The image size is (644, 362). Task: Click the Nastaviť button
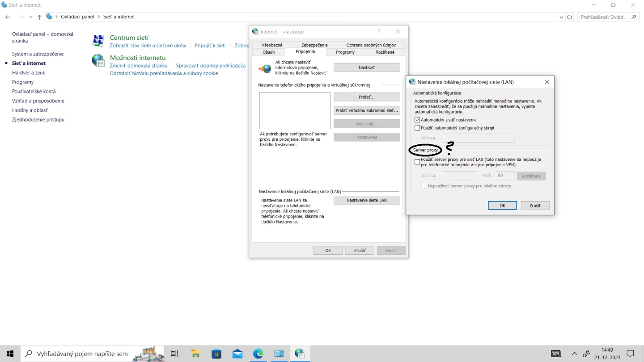click(x=367, y=67)
